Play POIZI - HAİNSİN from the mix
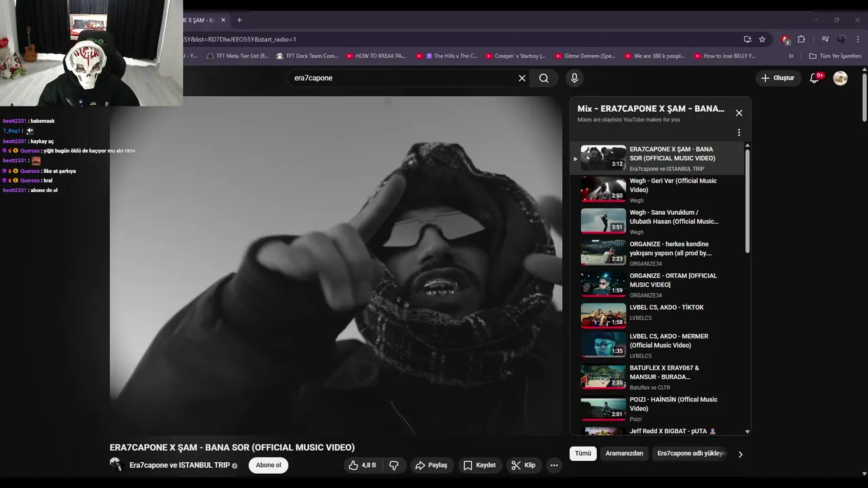The image size is (868, 488). (656, 409)
